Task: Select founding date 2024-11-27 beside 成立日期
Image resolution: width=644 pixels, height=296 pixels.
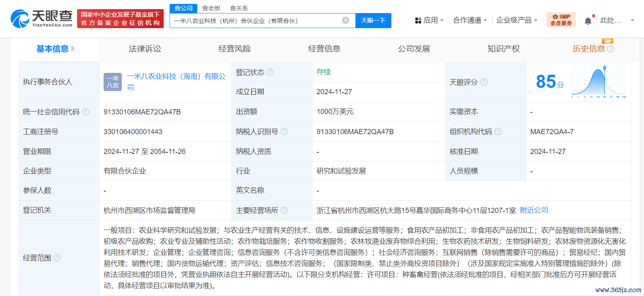Action: click(334, 92)
